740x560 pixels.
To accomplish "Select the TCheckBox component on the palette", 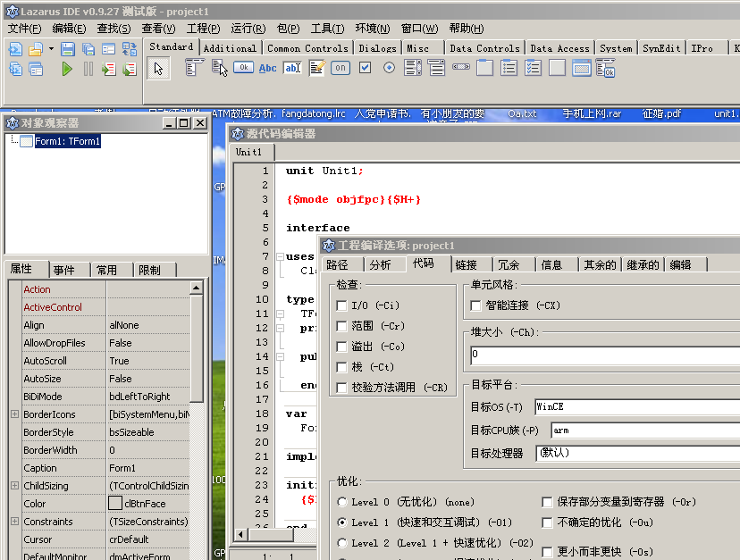I will click(x=365, y=67).
